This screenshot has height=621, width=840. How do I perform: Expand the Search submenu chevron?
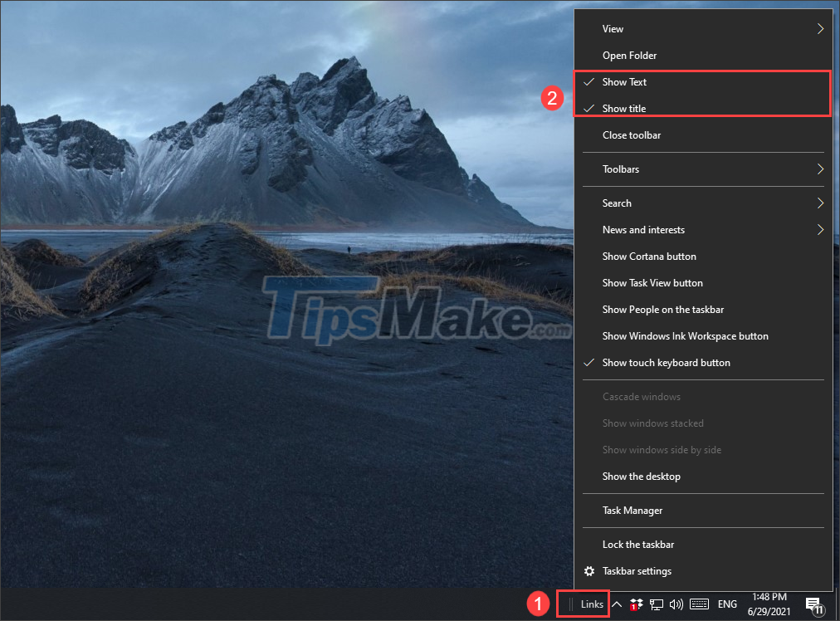point(819,203)
